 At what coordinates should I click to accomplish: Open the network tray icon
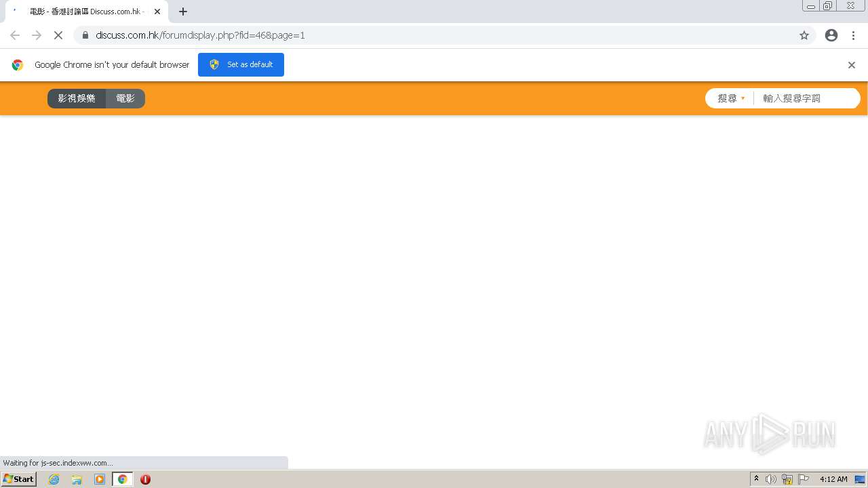787,479
